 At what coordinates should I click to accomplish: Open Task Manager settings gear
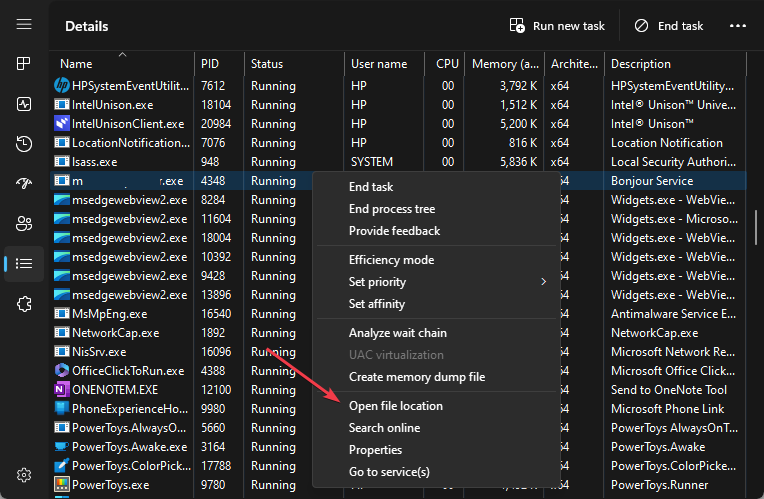24,475
